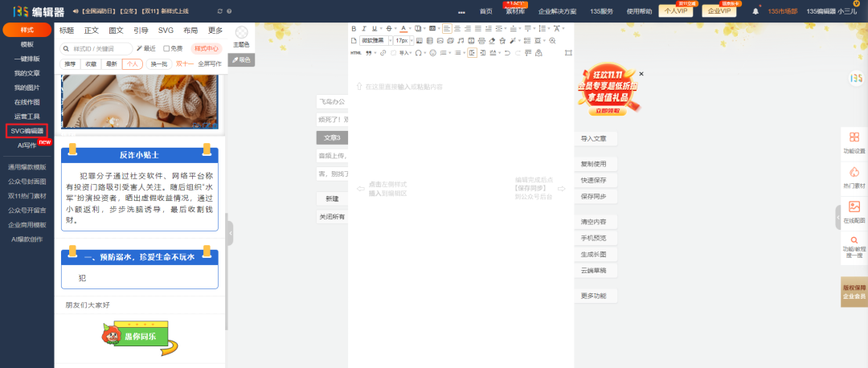The height and width of the screenshot is (368, 868).
Task: Open the special character omega dropdown
Action: (x=425, y=52)
